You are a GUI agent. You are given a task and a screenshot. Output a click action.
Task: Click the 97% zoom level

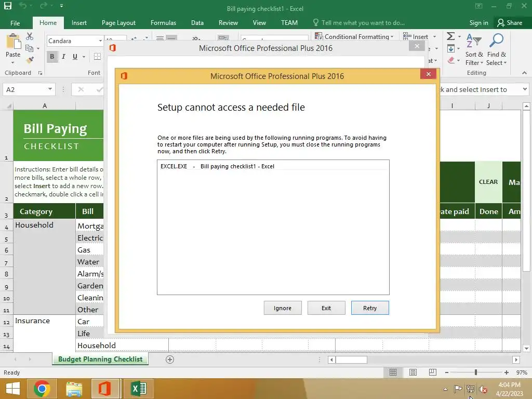click(522, 373)
